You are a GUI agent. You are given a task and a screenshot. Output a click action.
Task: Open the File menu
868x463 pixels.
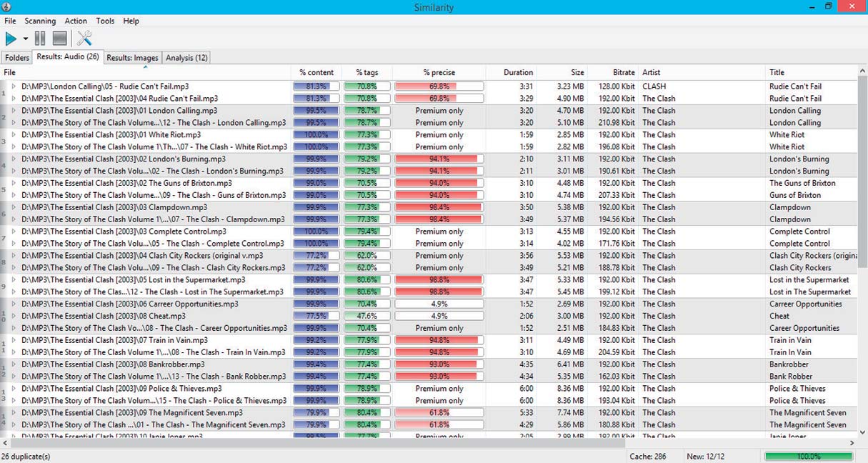coord(10,21)
